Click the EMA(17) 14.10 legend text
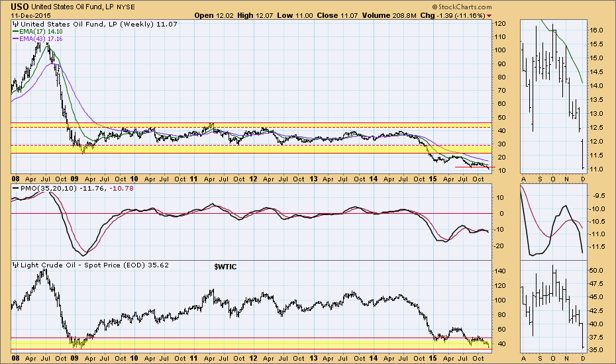616x364 pixels. (42, 31)
